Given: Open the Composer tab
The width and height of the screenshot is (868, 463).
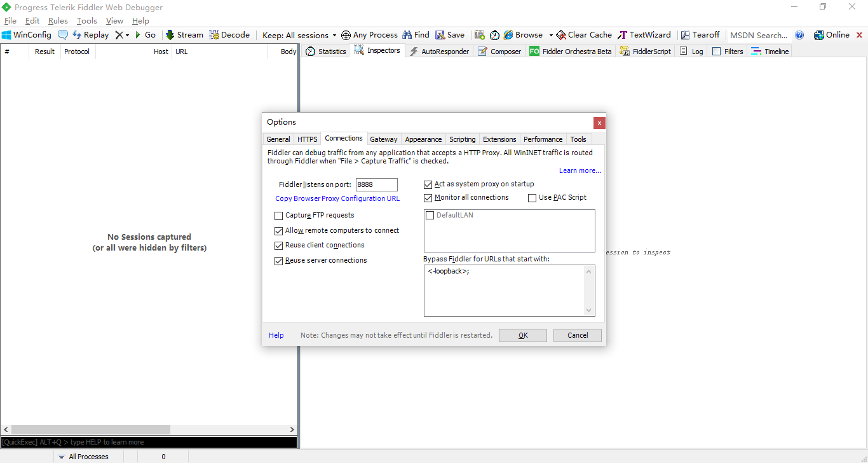Looking at the screenshot, I should (499, 52).
